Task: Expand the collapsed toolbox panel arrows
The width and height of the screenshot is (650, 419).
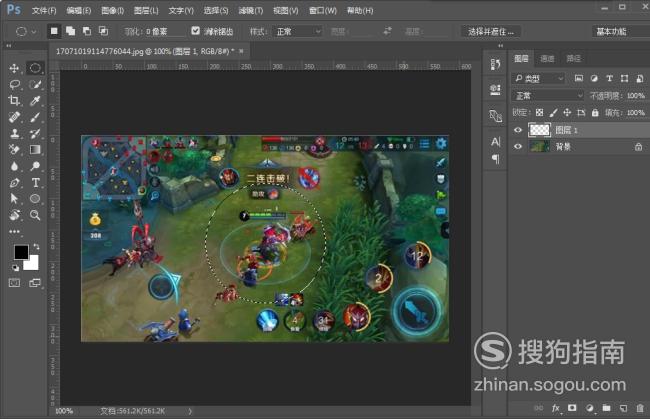Action: (8, 46)
